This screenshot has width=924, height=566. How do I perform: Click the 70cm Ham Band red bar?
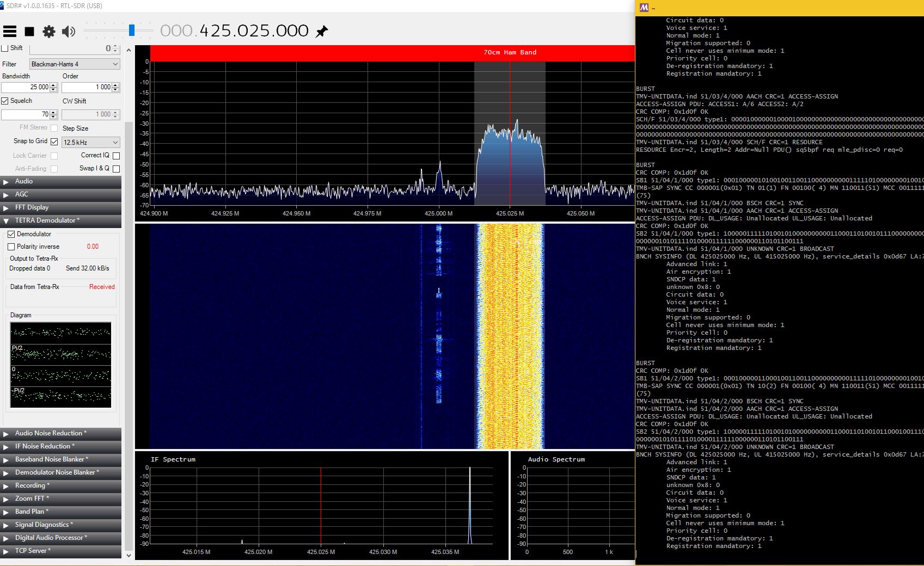click(393, 52)
